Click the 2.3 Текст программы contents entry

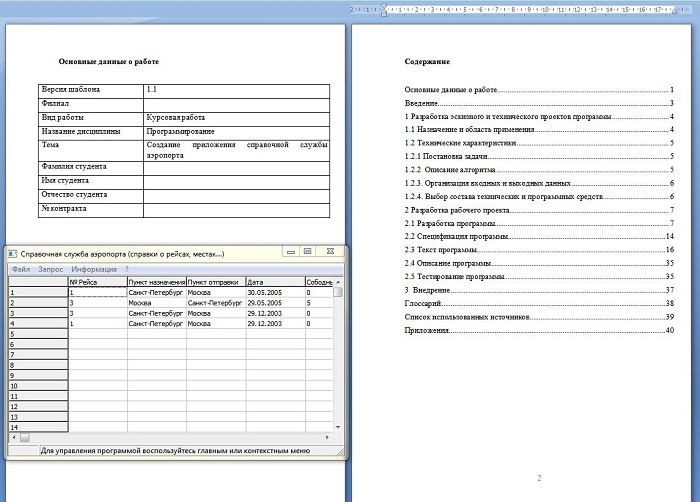pyautogui.click(x=539, y=250)
